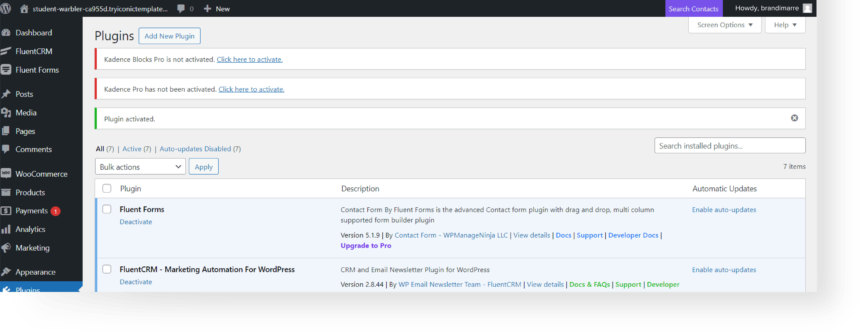Click the Apply button
The image size is (868, 335).
[204, 166]
